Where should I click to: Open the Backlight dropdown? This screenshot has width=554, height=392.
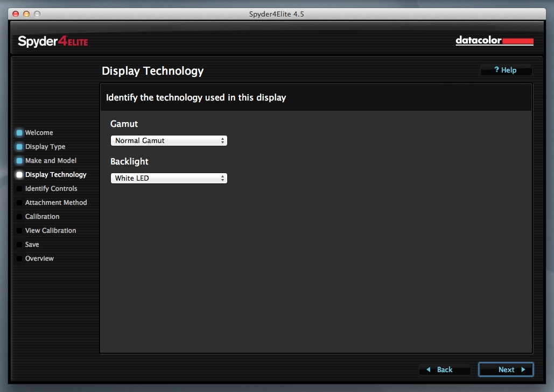(169, 179)
